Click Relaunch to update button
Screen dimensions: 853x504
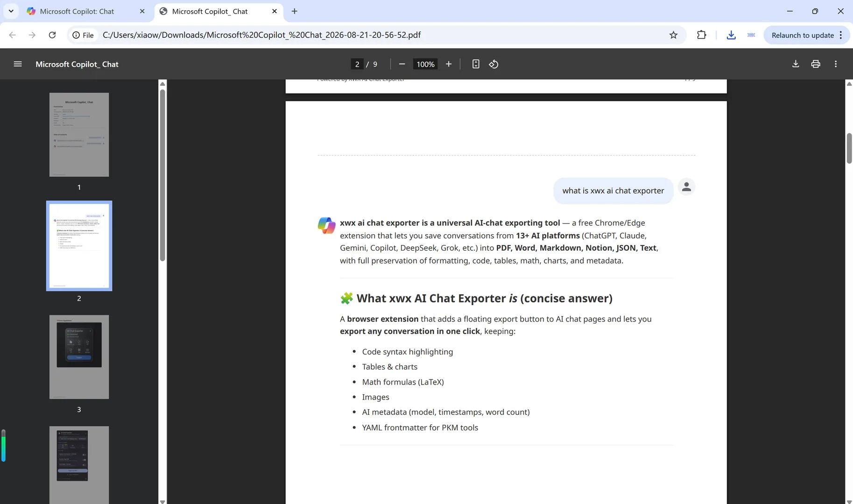click(x=802, y=35)
